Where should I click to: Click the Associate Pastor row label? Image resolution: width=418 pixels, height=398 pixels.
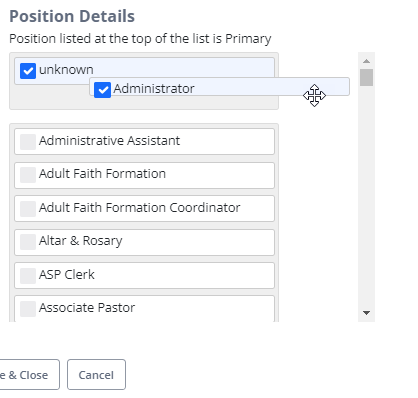click(x=87, y=308)
